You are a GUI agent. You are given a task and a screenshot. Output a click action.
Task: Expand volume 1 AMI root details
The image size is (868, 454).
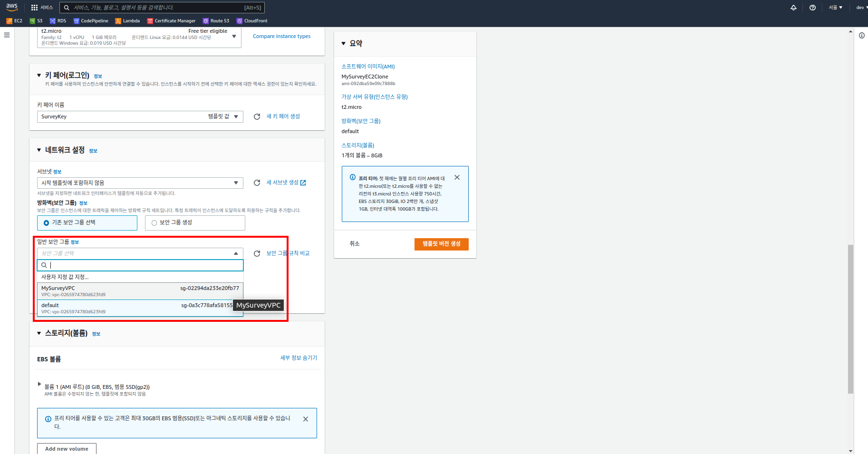click(39, 384)
